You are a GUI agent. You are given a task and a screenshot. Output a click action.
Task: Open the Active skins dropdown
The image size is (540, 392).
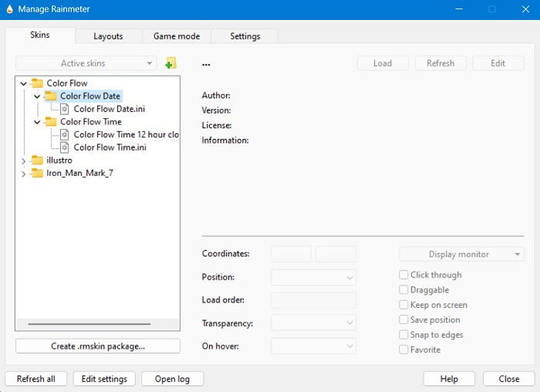pyautogui.click(x=86, y=63)
